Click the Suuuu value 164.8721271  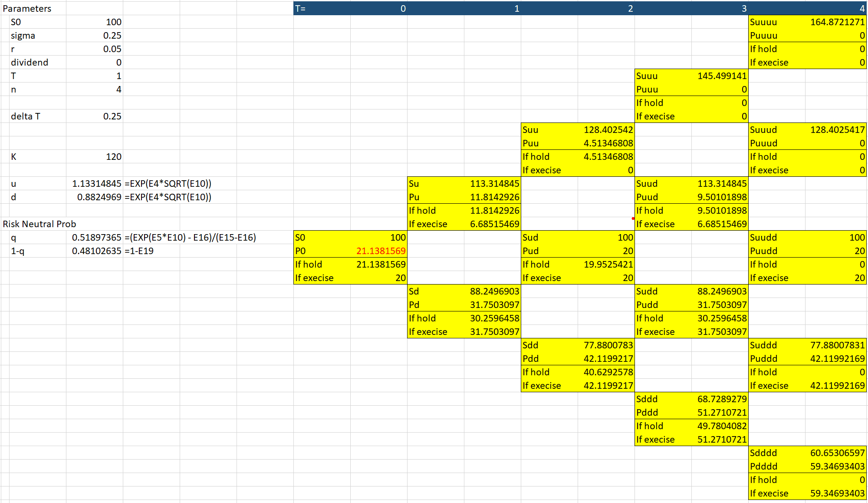(x=836, y=22)
